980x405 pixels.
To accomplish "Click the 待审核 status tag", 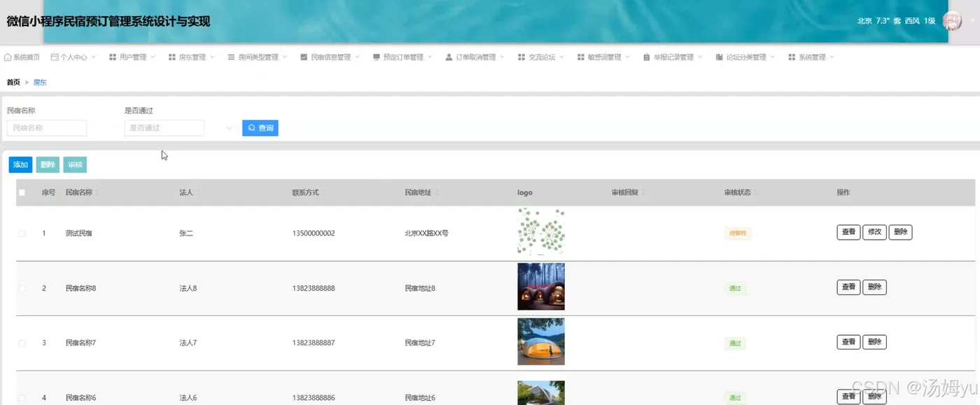I will pyautogui.click(x=738, y=233).
